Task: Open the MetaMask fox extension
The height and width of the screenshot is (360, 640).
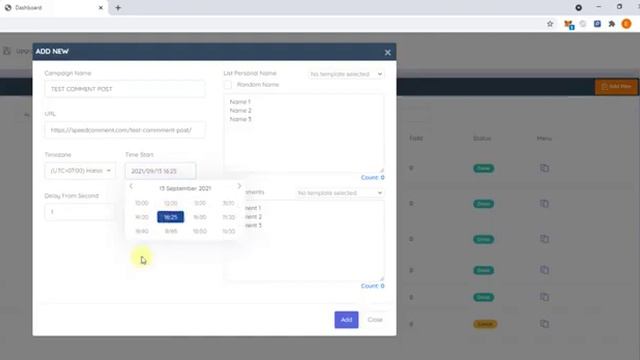Action: [x=568, y=24]
